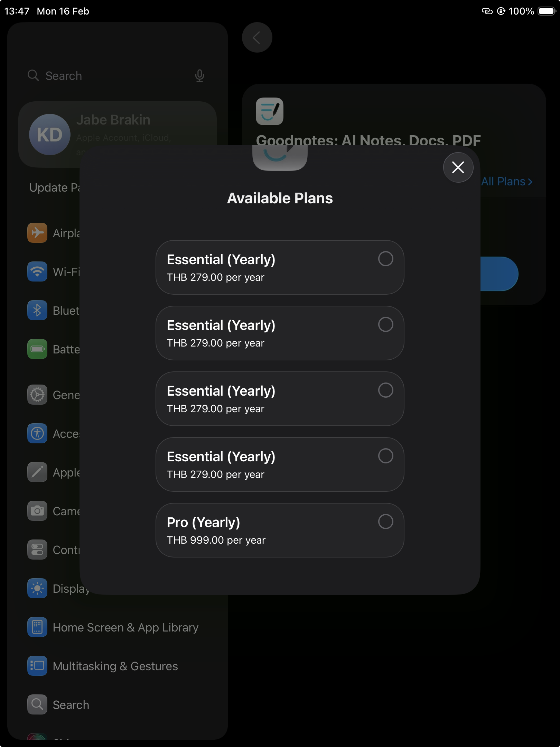Tap the Search field at top

[114, 76]
